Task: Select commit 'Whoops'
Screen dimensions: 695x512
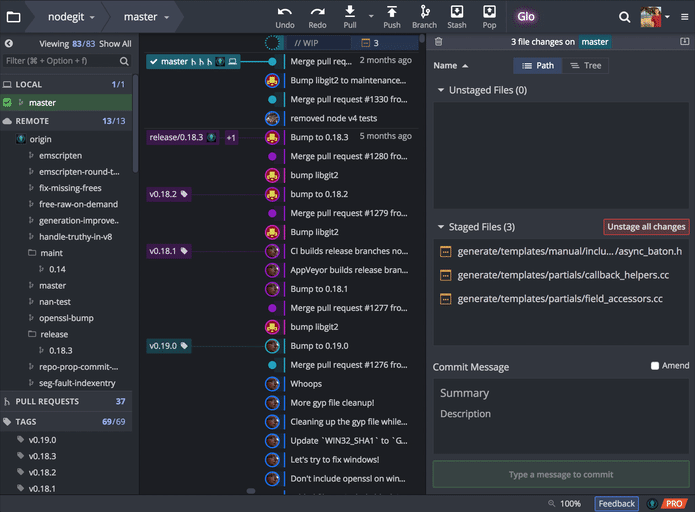Action: point(306,384)
